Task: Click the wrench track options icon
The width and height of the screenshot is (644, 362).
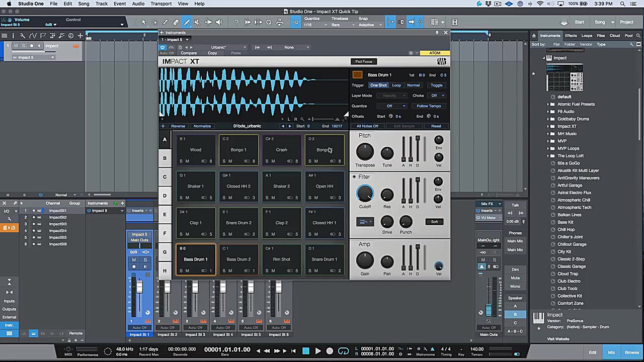Action: coord(22,36)
